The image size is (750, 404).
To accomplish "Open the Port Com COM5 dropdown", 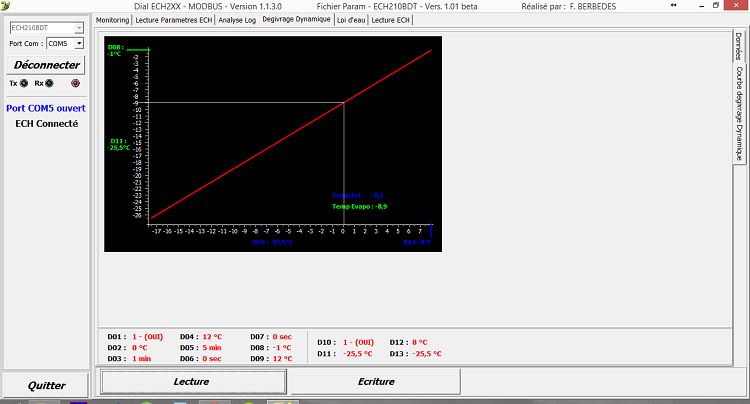I will tap(64, 44).
